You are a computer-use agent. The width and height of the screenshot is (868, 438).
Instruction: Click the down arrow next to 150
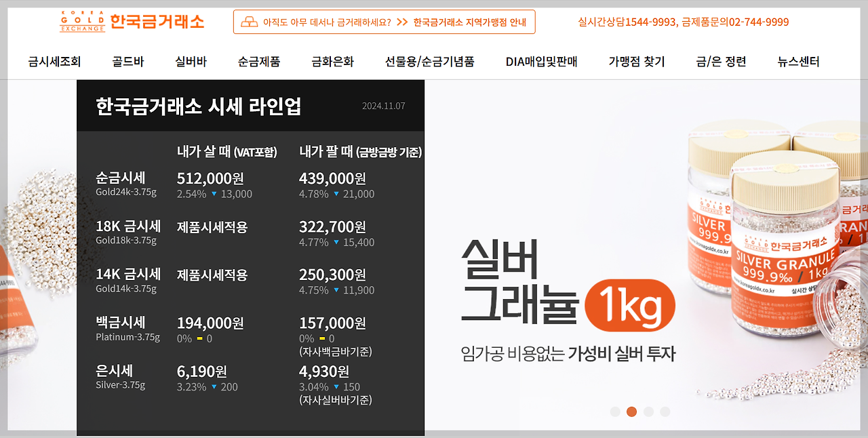tap(336, 387)
